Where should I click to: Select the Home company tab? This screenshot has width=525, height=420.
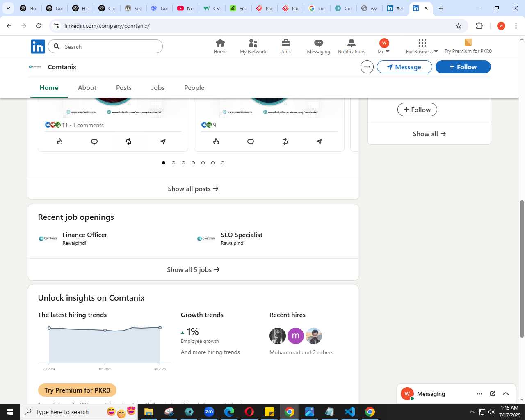[49, 87]
